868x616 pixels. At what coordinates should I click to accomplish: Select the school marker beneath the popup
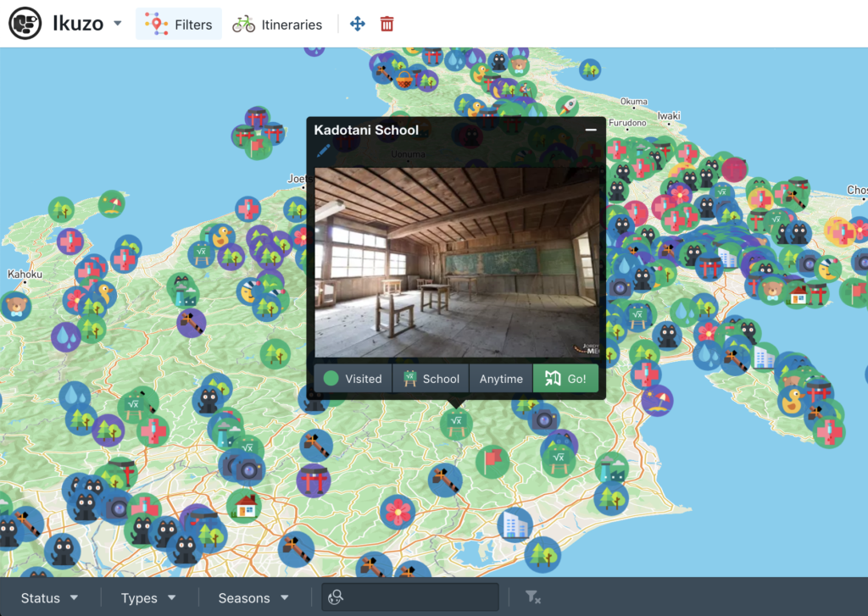[x=455, y=424]
